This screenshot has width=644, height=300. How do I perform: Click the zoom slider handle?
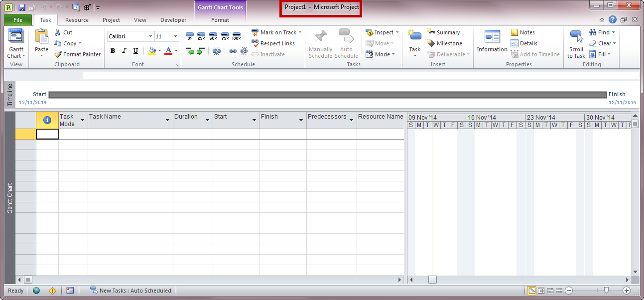(x=606, y=291)
